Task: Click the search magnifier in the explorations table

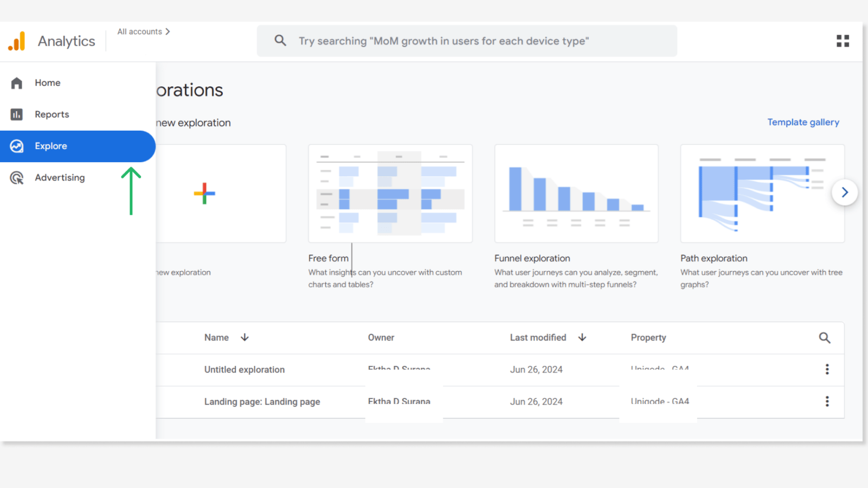Action: tap(825, 337)
